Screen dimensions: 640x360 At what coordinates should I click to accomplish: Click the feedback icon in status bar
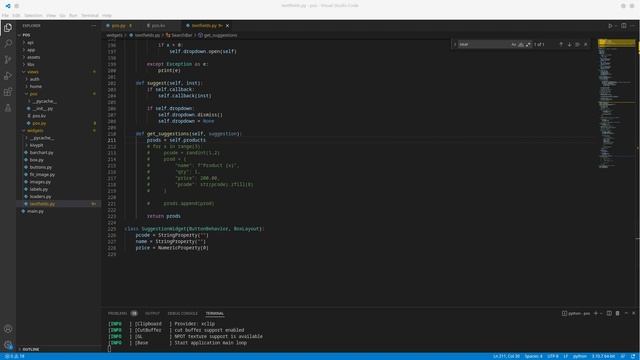pos(623,356)
